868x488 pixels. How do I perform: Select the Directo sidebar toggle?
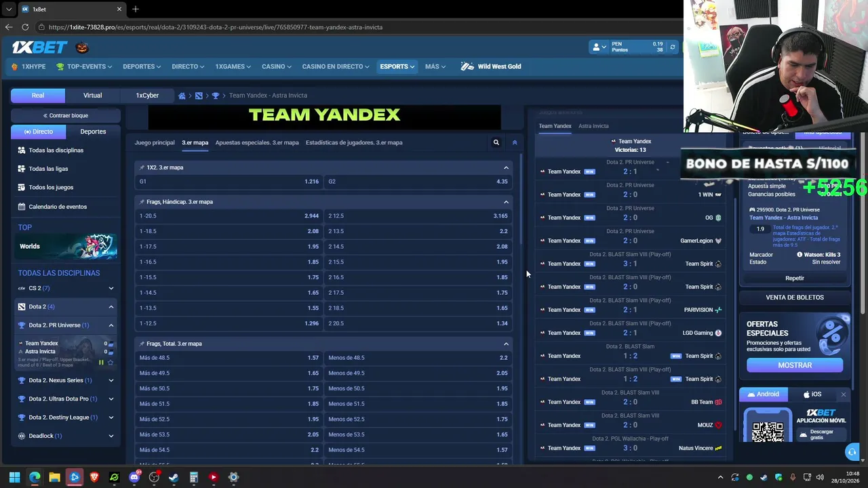(x=39, y=131)
